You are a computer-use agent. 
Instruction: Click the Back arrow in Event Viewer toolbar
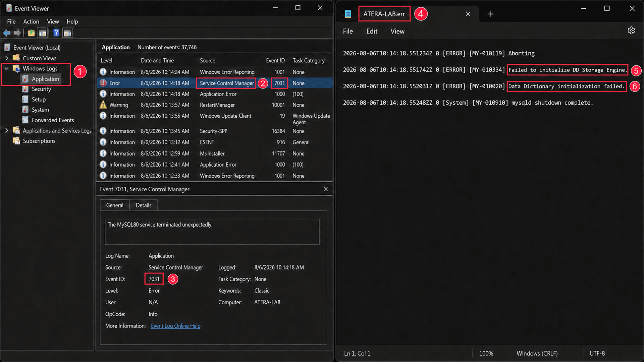7,33
